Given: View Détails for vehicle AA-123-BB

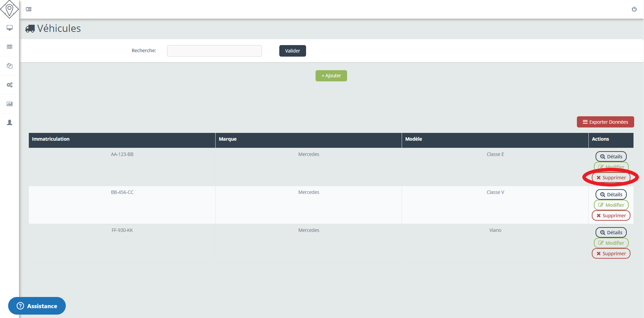Looking at the screenshot, I should [x=611, y=157].
